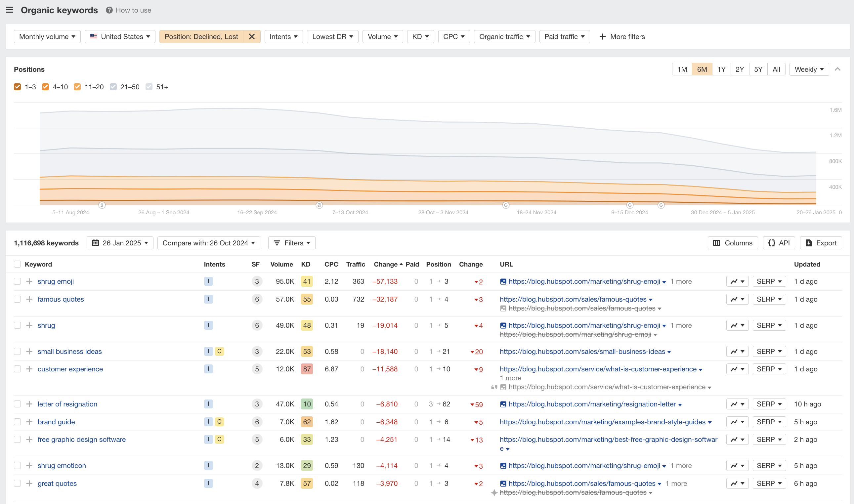Viewport: 854px width, 504px height.
Task: Select the 6M chart range
Action: [x=702, y=69]
